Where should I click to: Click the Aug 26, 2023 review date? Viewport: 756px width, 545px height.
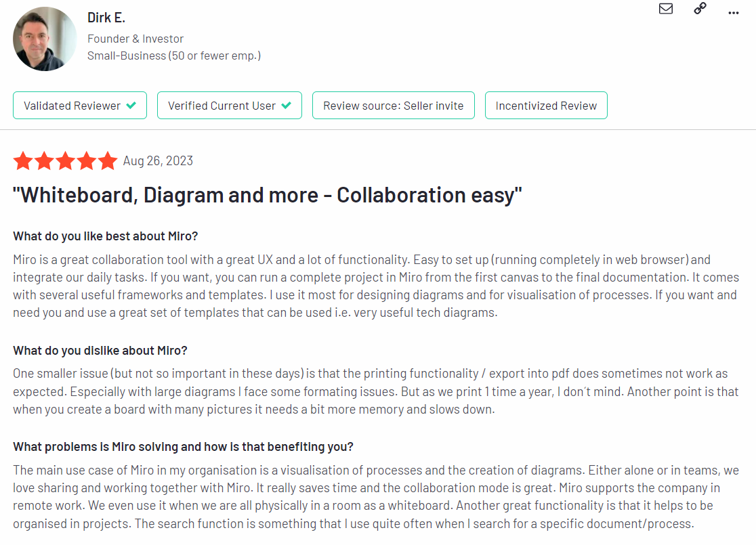[x=158, y=161]
